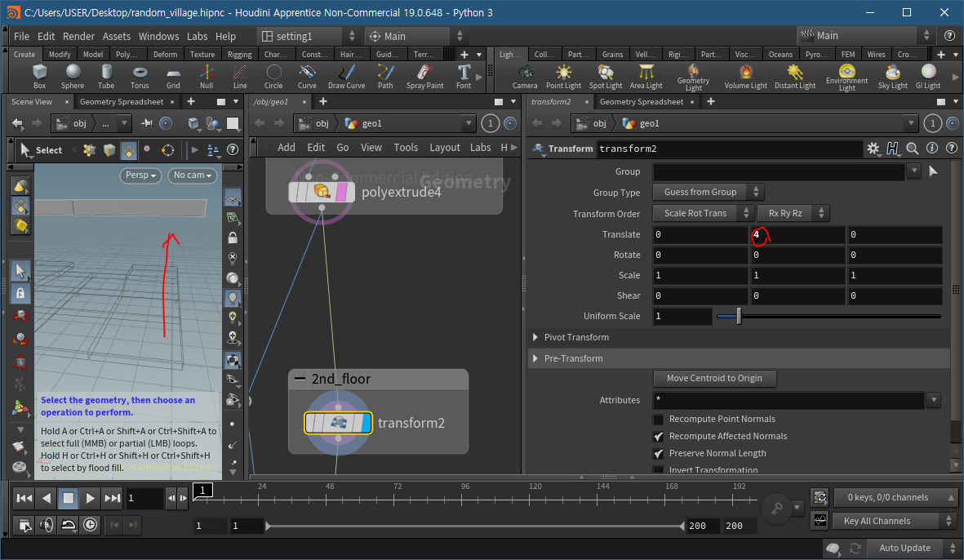Jump to the first frame
The width and height of the screenshot is (964, 560).
[24, 498]
